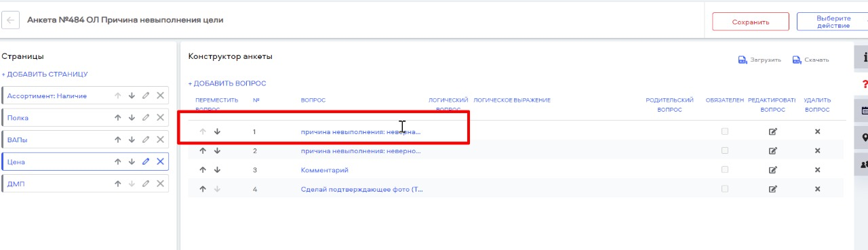Select the Цена page
Viewport: 868px width, 250px height.
16,161
